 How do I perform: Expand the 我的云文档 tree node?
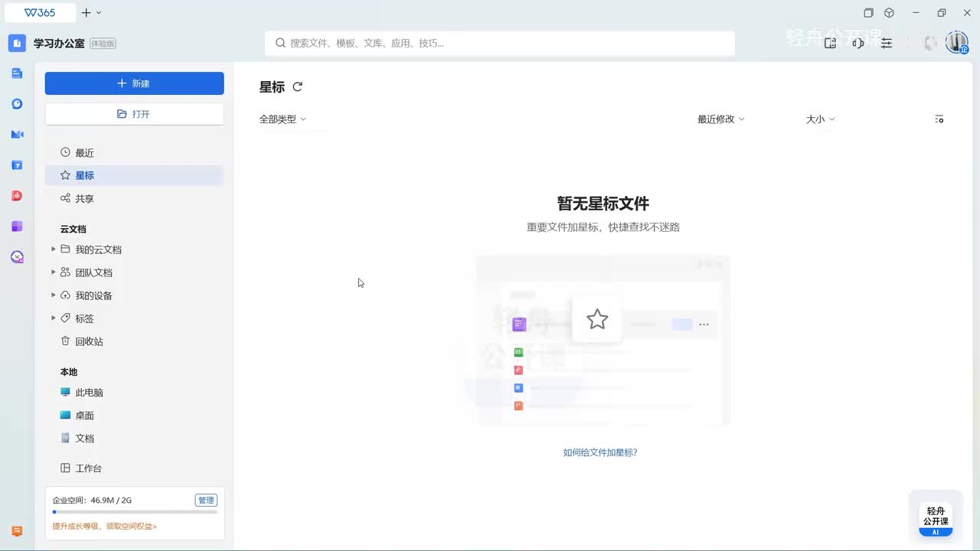[x=53, y=249]
